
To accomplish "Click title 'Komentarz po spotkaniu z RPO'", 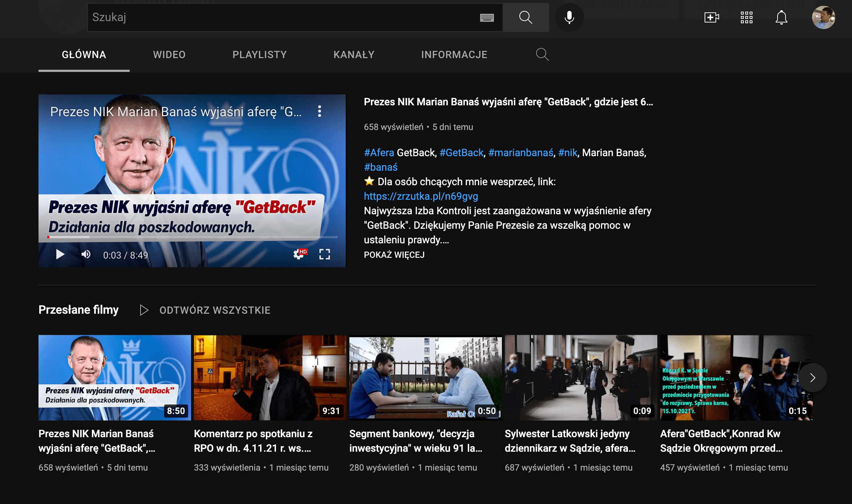I will coord(253,441).
